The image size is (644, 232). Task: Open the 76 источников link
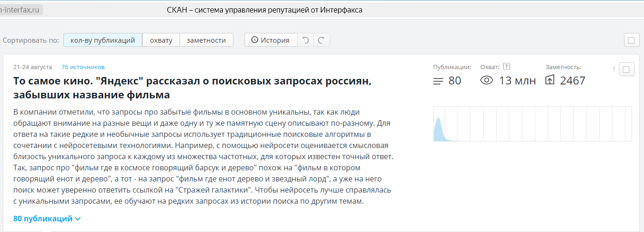pyautogui.click(x=83, y=67)
